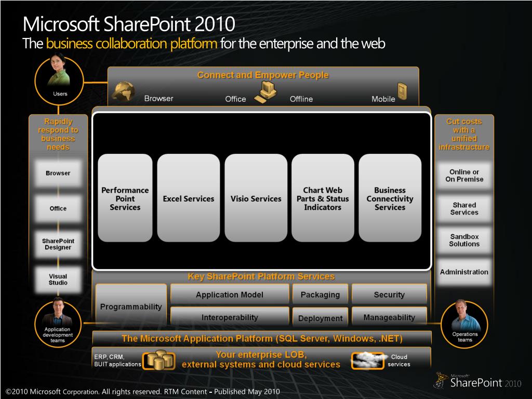Click the 'Microsoft SharePoint 2010' slide title
Screen dimensions: 532x399
129,24
